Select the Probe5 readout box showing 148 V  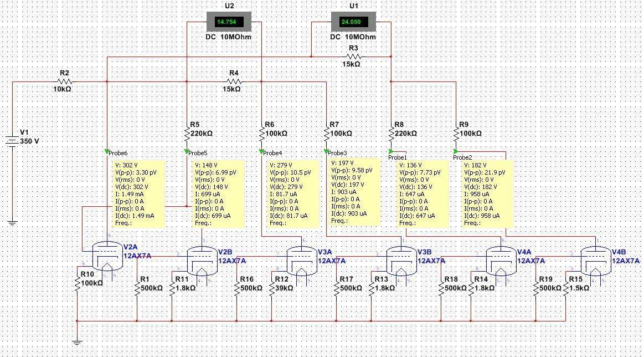(218, 193)
